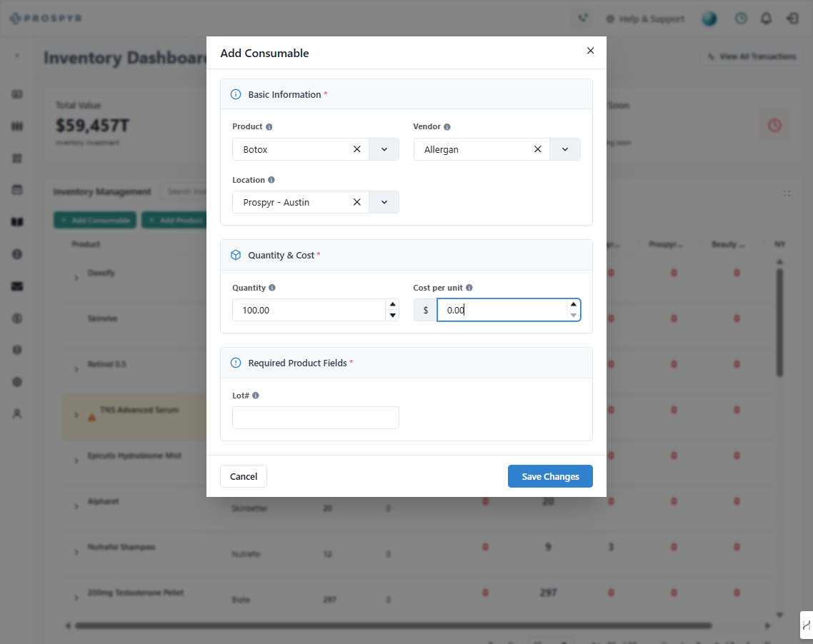
Task: Open the mail icon in sidebar
Action: 17,286
